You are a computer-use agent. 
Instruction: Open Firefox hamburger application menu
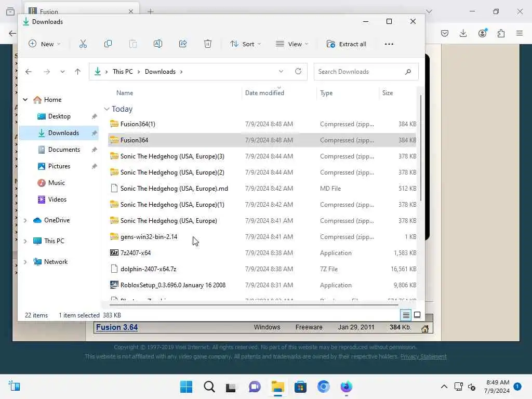[520, 33]
